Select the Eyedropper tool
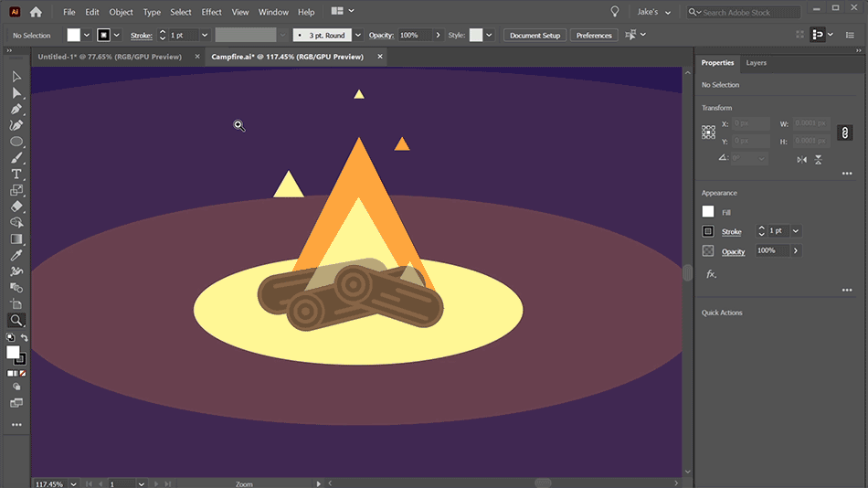This screenshot has width=868, height=488. [x=16, y=255]
